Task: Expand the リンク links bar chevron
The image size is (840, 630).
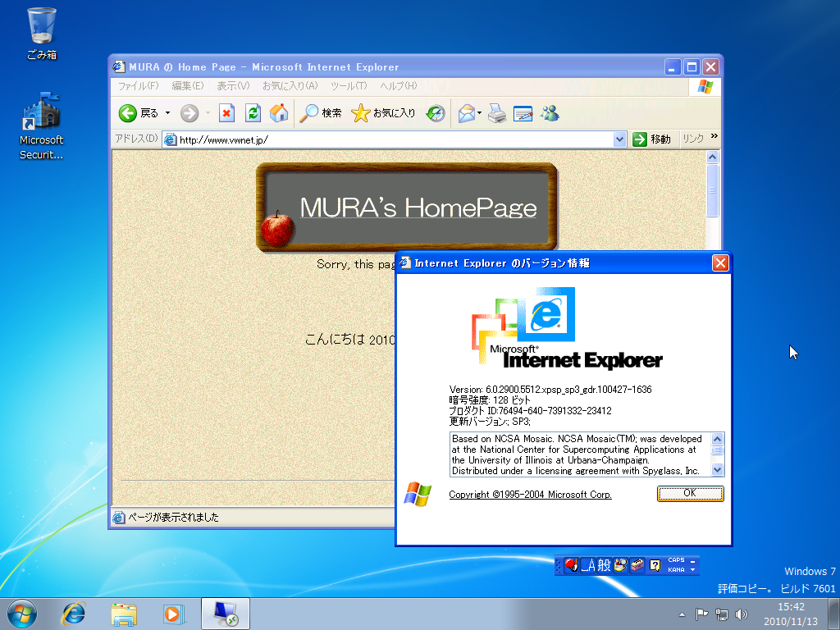Action: pos(714,137)
